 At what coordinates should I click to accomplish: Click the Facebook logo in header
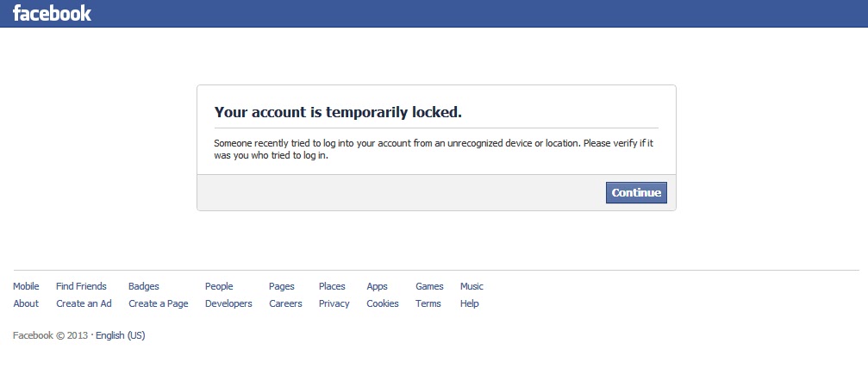tap(52, 13)
